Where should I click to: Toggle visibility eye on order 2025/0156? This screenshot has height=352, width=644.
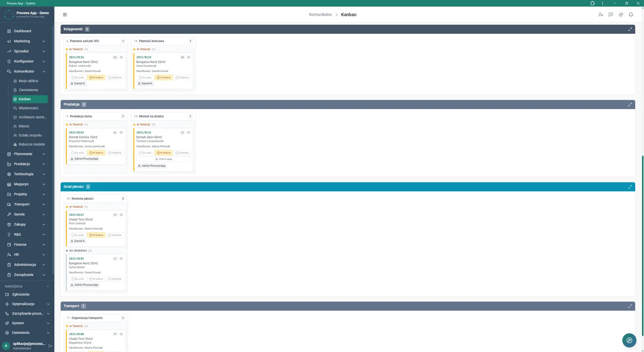(x=121, y=57)
